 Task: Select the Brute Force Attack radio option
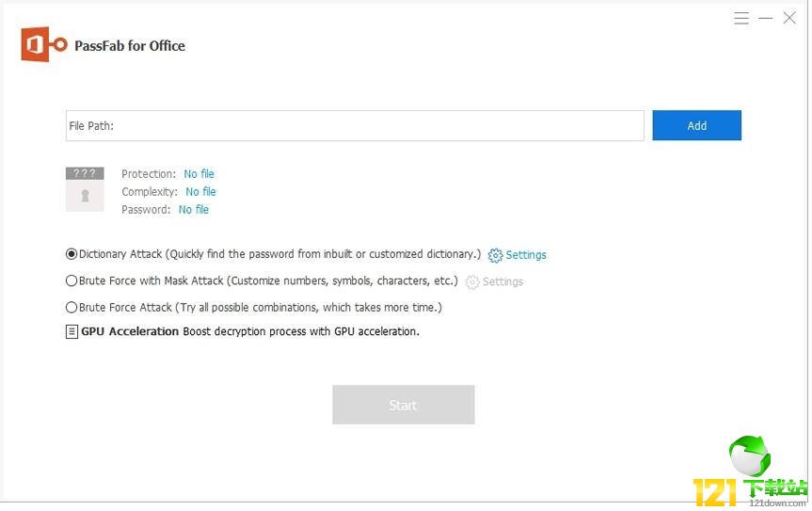[72, 307]
